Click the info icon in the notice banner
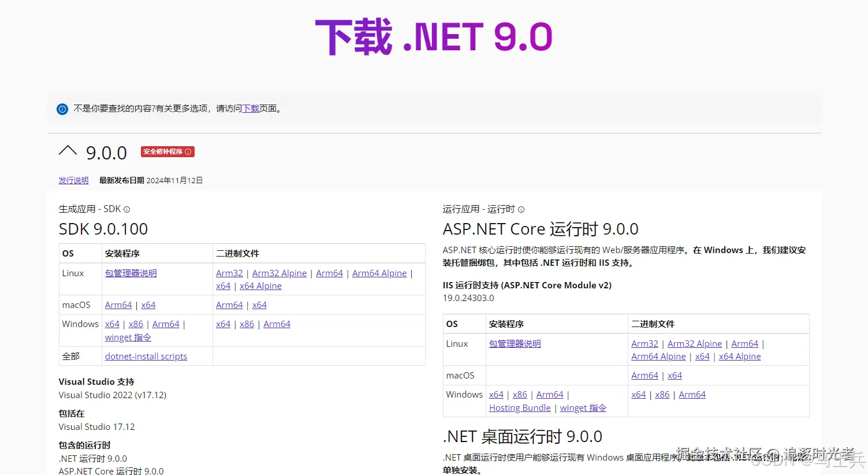Screen dimensions: 868x475 pos(62,109)
